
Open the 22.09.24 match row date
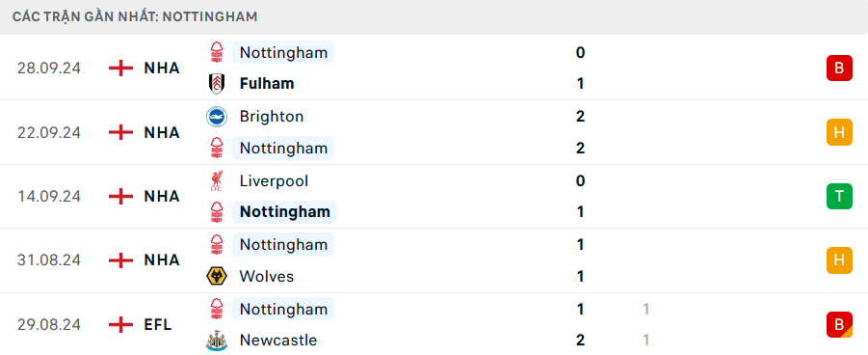click(49, 132)
